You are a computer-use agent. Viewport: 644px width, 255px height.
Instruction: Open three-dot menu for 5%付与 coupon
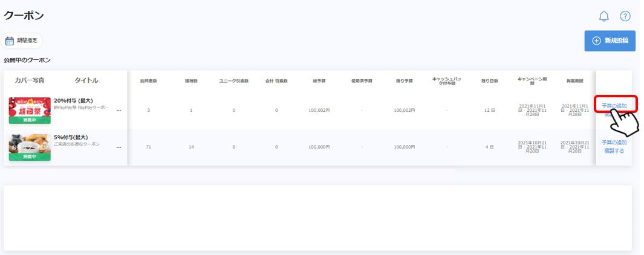pyautogui.click(x=119, y=147)
